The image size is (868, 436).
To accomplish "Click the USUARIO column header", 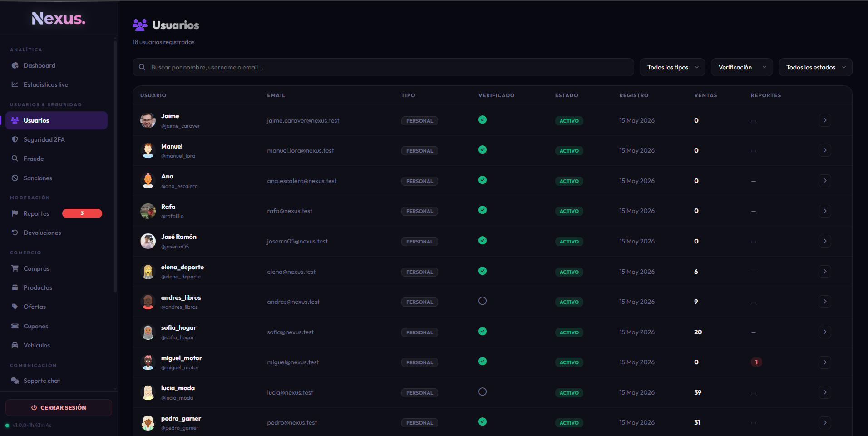I will point(153,95).
